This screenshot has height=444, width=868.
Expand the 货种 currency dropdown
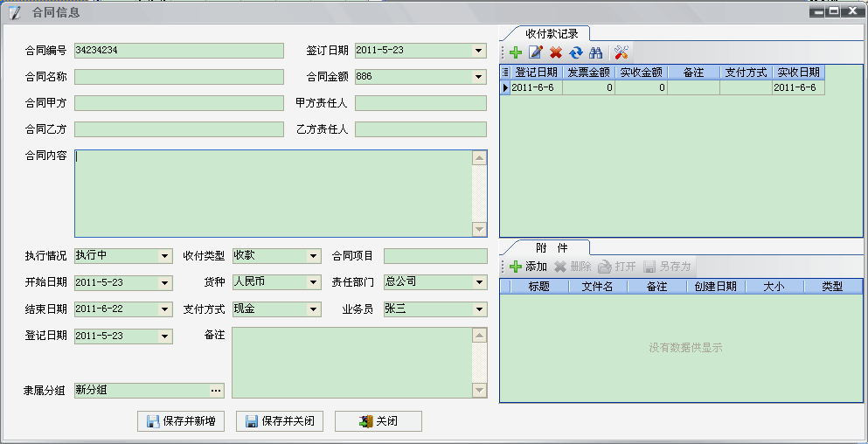coord(314,282)
